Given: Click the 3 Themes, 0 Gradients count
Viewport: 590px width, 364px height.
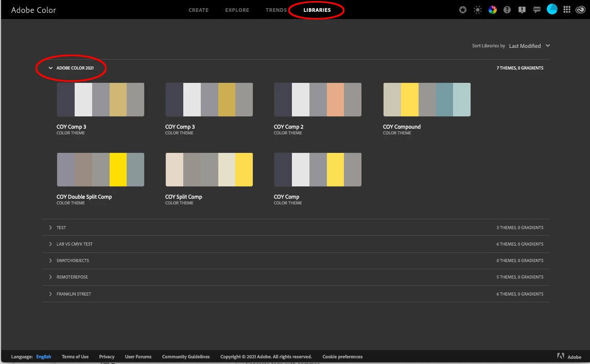Looking at the screenshot, I should tap(519, 228).
